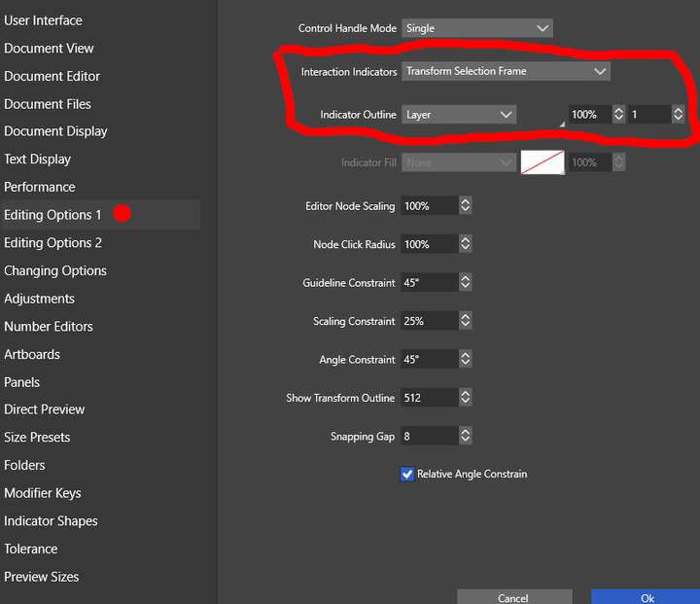Click Indicator Outline width field
Screen dimensions: 700x604
[649, 115]
